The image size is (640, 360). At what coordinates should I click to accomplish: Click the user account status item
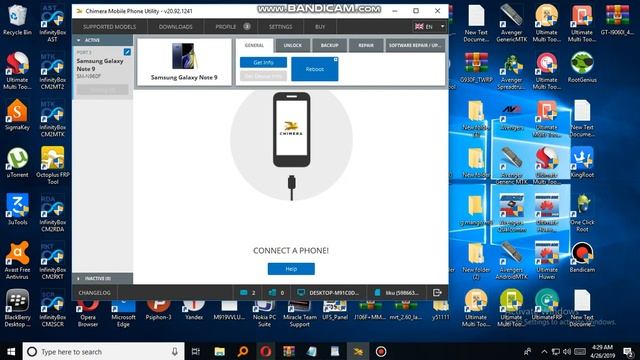396,293
